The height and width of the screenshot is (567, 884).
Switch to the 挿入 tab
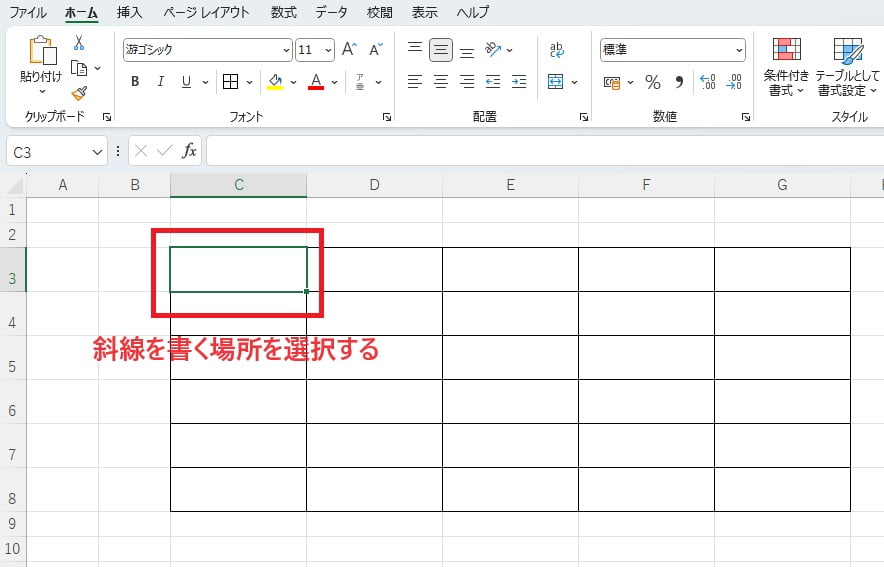(130, 12)
